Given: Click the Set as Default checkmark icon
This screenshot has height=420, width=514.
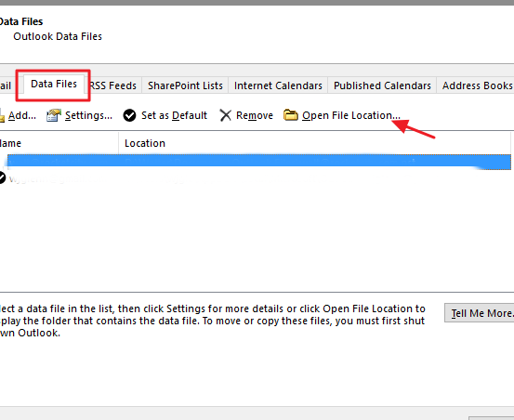Looking at the screenshot, I should (x=129, y=115).
